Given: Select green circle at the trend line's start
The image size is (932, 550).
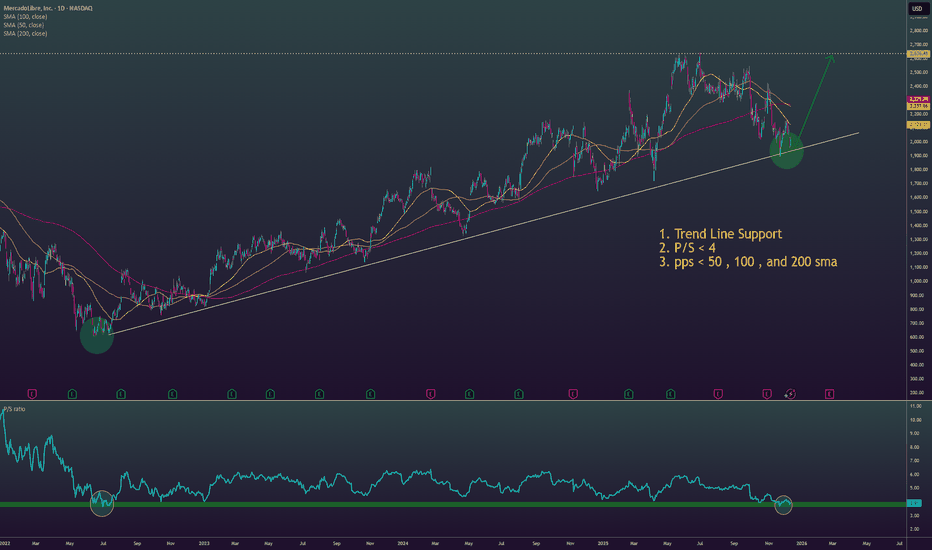Looking at the screenshot, I should point(97,335).
